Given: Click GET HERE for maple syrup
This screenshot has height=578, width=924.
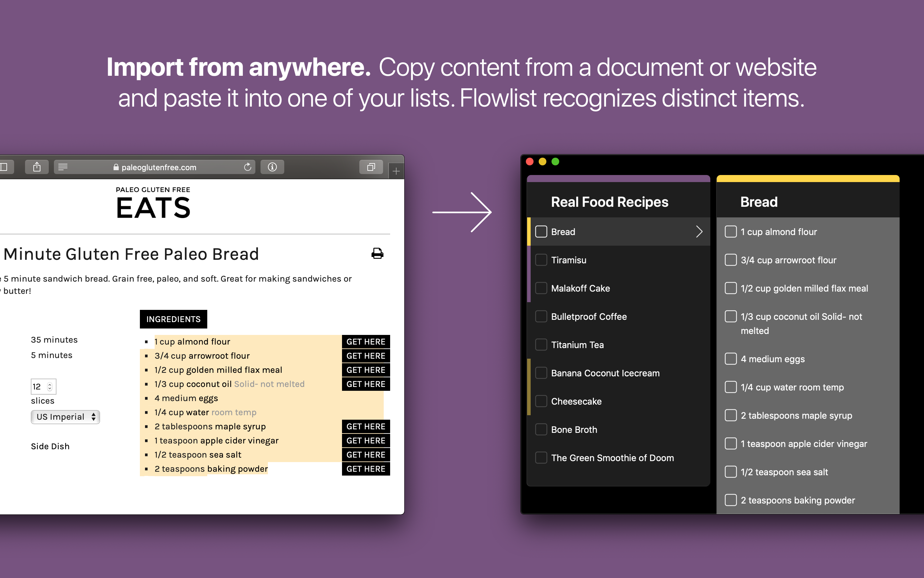Looking at the screenshot, I should pos(366,427).
